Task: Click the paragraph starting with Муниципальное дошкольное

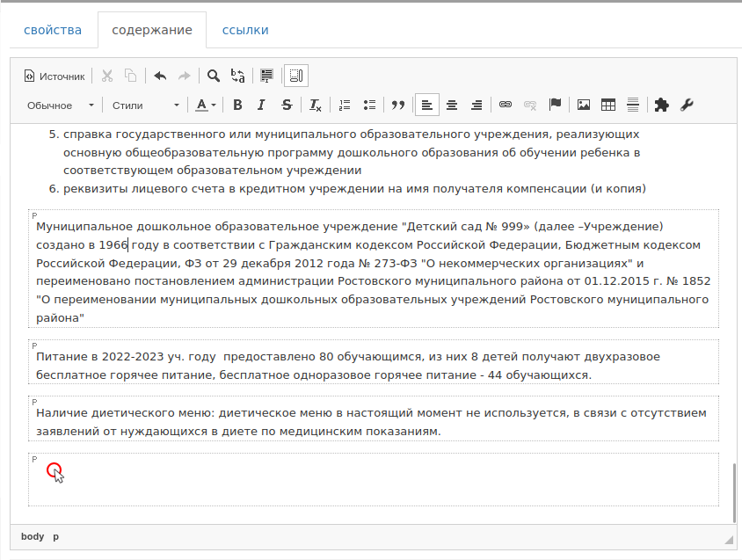Action: click(x=374, y=268)
